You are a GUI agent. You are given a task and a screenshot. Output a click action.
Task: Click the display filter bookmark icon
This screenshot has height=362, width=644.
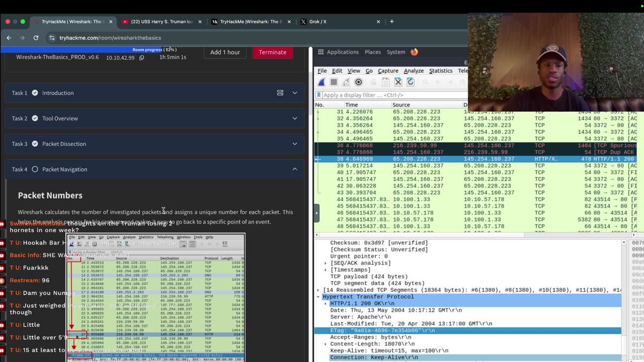pyautogui.click(x=319, y=95)
